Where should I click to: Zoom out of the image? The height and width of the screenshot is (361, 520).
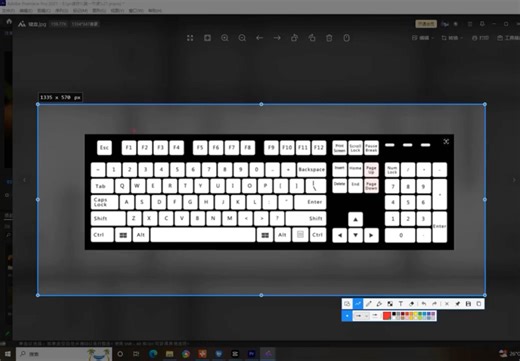242,38
